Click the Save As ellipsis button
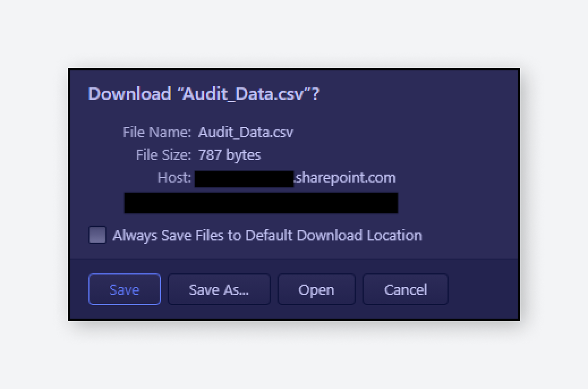The height and width of the screenshot is (389, 588). coord(219,289)
